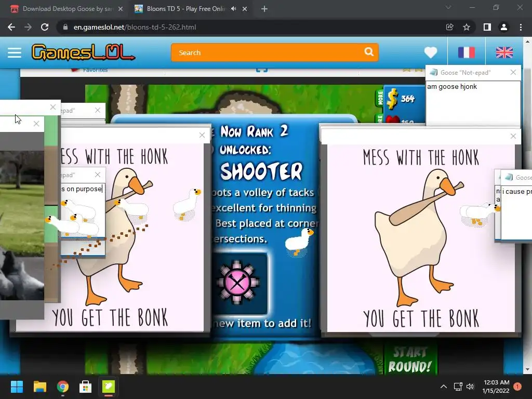Mute the Bloons TD 5 tab audio

[x=233, y=9]
